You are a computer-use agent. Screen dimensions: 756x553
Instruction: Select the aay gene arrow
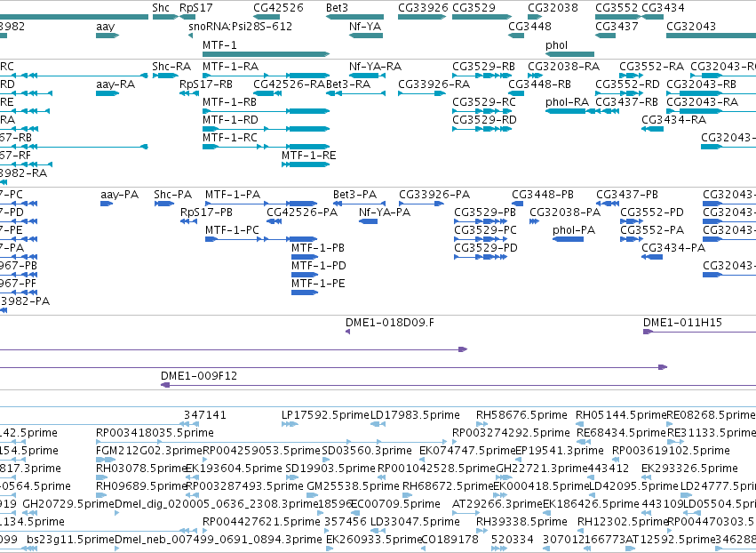(107, 36)
